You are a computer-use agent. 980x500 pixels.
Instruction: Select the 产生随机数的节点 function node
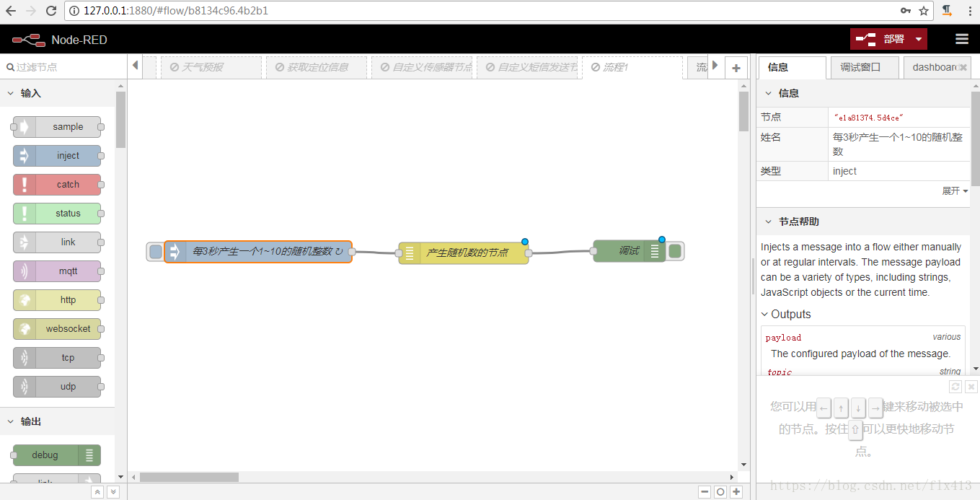464,253
